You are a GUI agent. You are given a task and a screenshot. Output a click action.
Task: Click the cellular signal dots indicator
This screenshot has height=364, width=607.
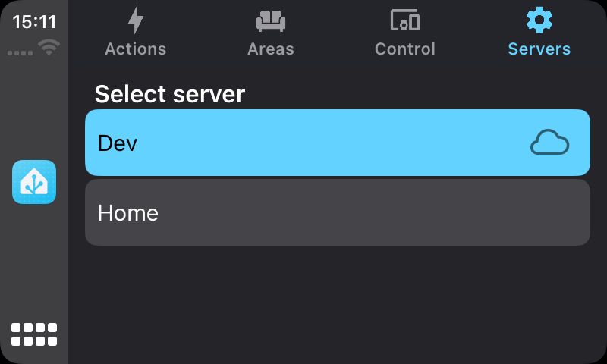pyautogui.click(x=20, y=53)
